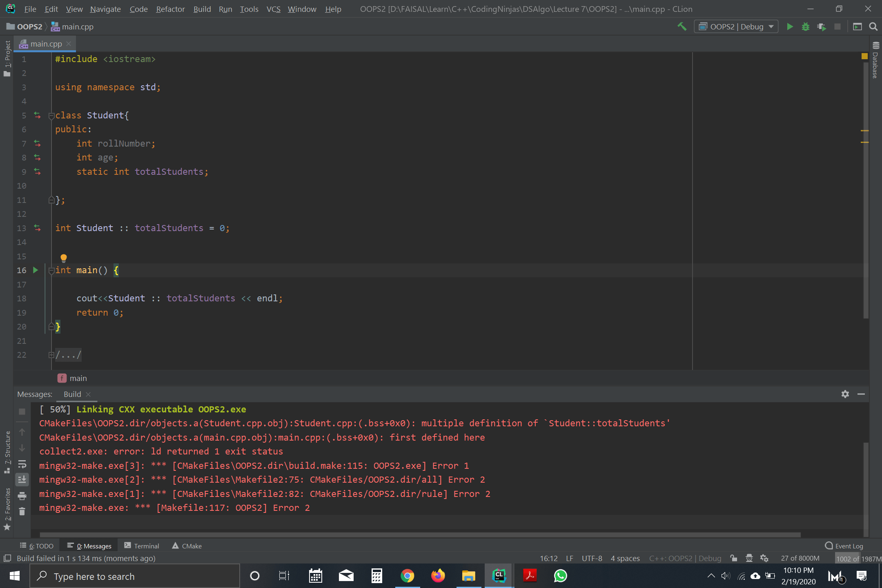The height and width of the screenshot is (588, 882).
Task: Expand the folded /.../ comment block
Action: tap(51, 355)
